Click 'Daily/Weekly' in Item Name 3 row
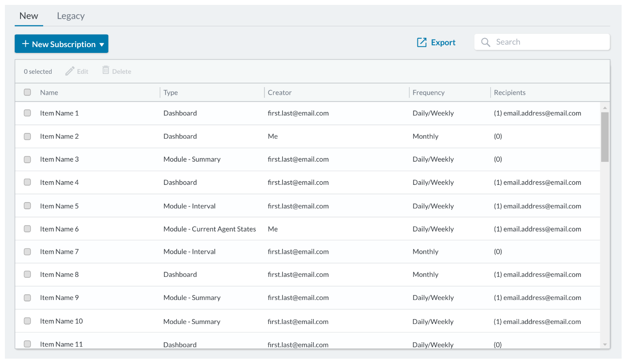The height and width of the screenshot is (364, 627). (433, 159)
